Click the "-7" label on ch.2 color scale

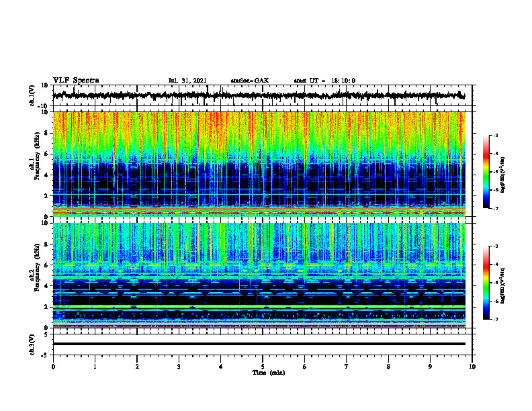click(495, 319)
